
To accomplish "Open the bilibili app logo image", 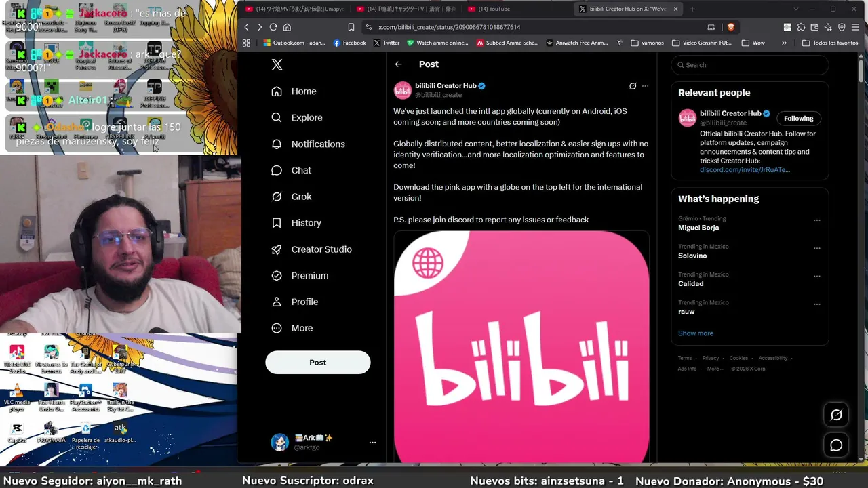I will (x=521, y=347).
